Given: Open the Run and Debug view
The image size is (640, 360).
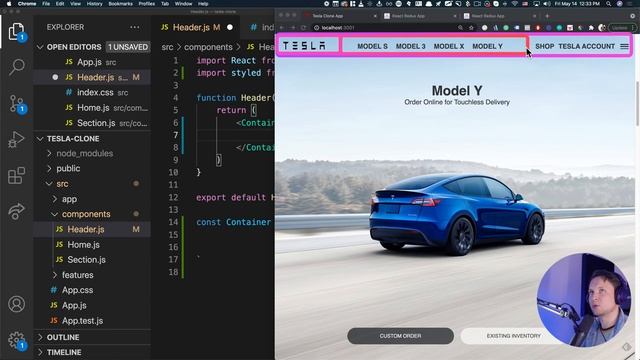Looking at the screenshot, I should (x=16, y=139).
